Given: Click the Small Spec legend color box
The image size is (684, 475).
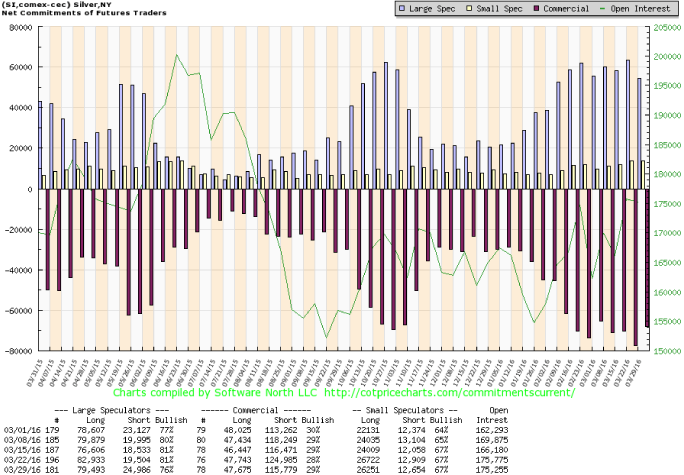Looking at the screenshot, I should coord(468,7).
